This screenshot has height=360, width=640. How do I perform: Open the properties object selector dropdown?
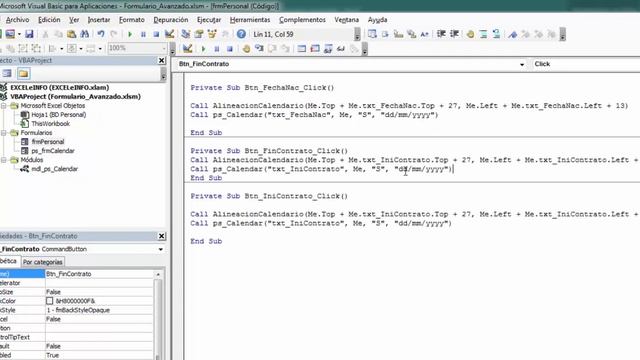coord(160,249)
